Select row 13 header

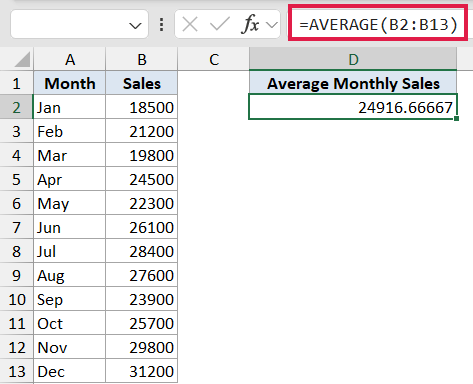17,371
